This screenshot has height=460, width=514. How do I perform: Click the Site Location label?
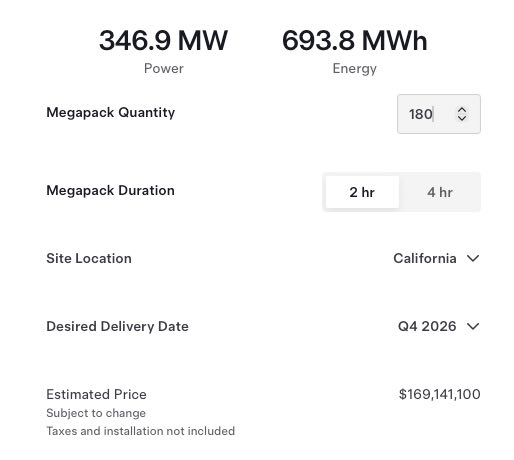[89, 258]
